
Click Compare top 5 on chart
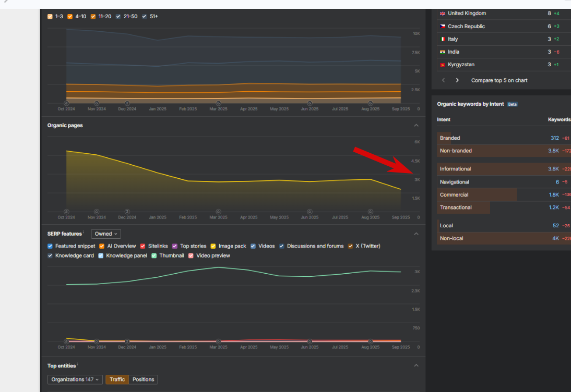pos(499,80)
